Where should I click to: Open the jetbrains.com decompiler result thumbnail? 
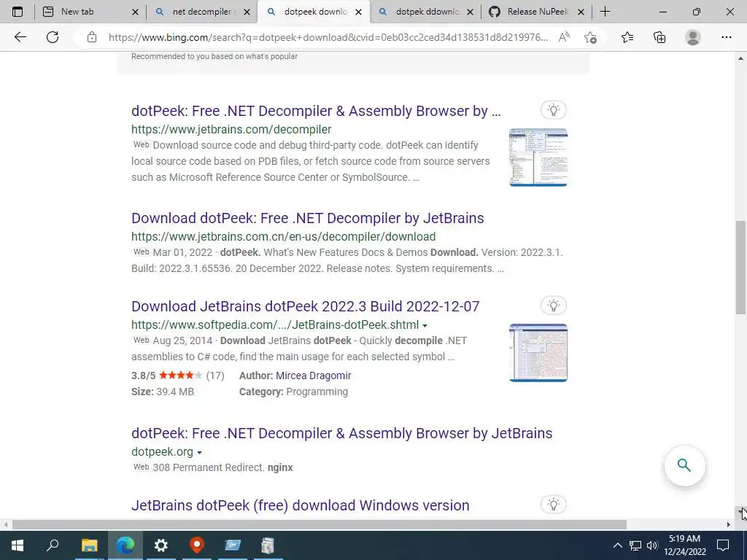pyautogui.click(x=538, y=157)
